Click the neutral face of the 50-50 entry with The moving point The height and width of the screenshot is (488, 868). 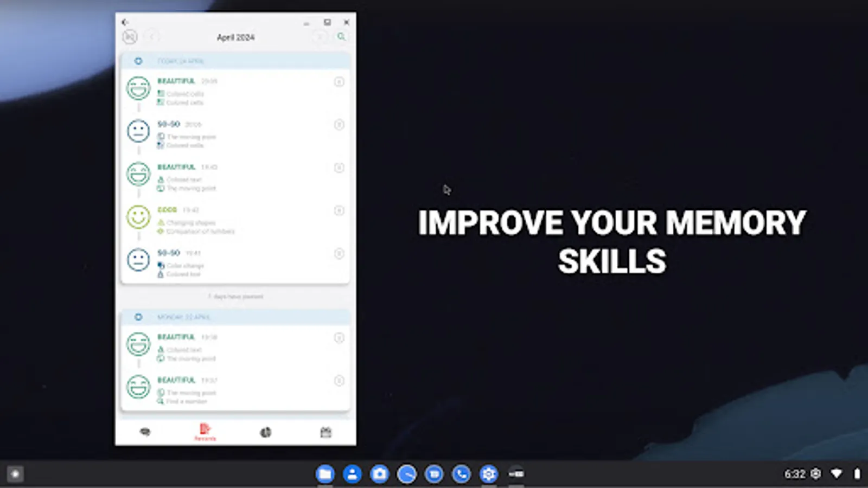click(138, 131)
